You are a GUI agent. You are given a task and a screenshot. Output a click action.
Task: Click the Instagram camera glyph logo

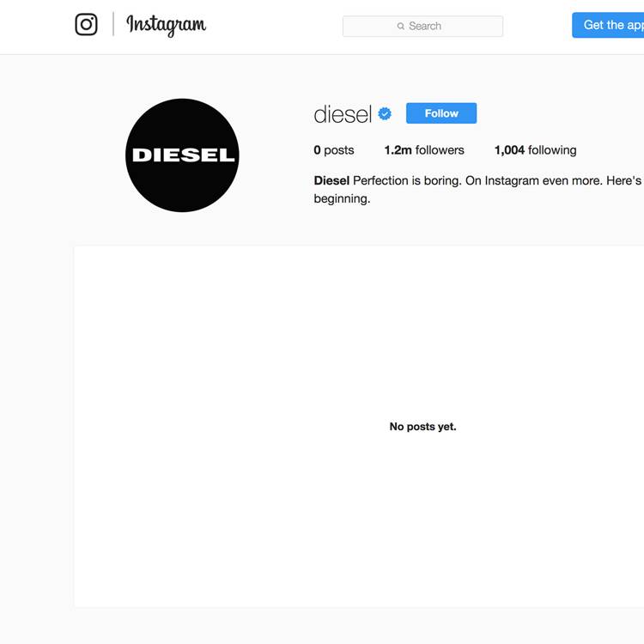[x=86, y=25]
